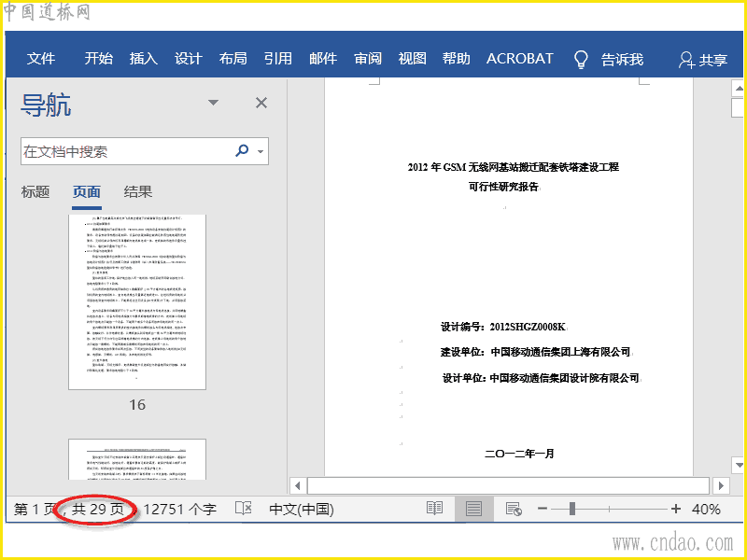Image resolution: width=747 pixels, height=560 pixels.
Task: Open the 邮件 ribbon tab
Action: pyautogui.click(x=323, y=59)
